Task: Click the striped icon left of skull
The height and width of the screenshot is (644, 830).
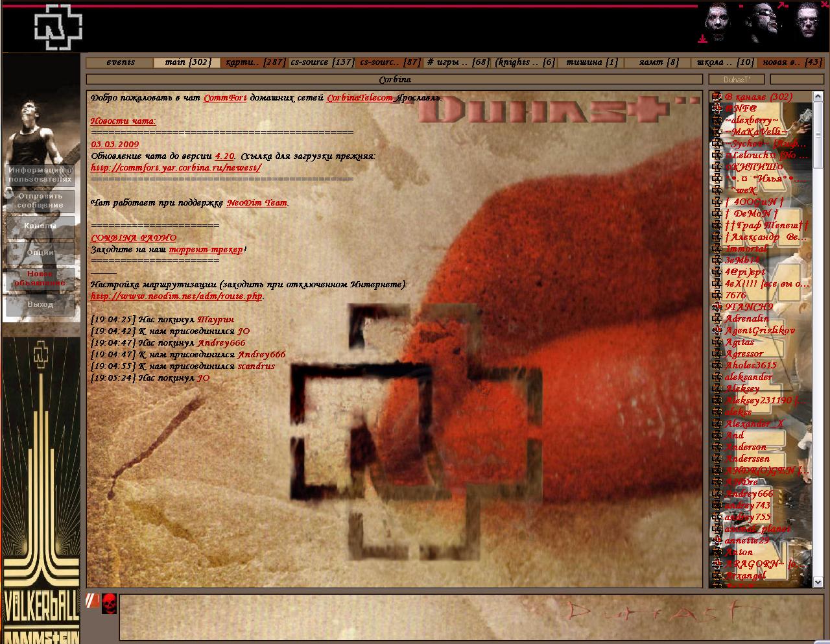Action: pos(93,601)
